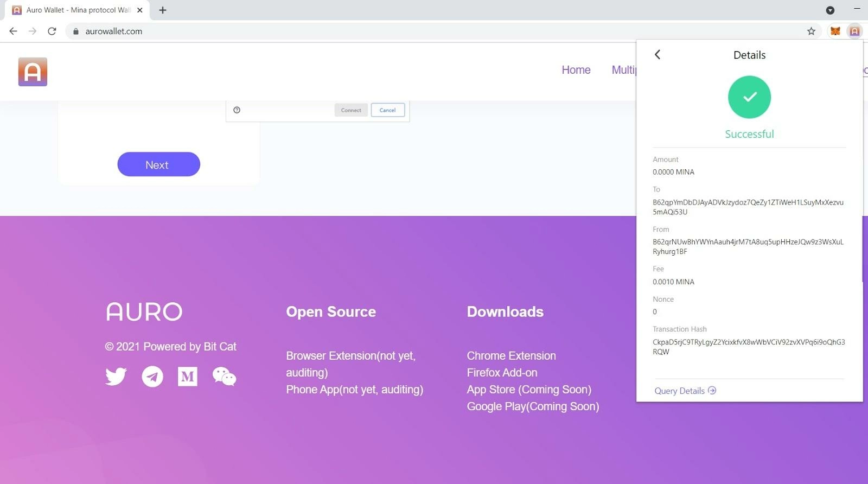Click the Connect button in dialog

pos(351,110)
